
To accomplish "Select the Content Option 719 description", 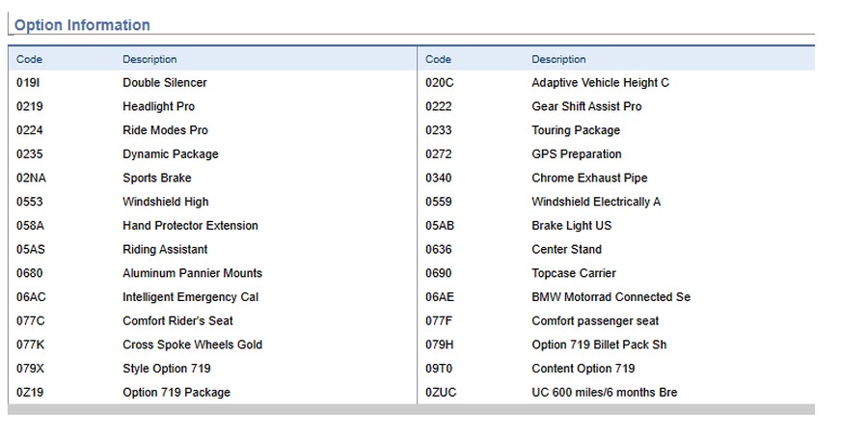I will 583,369.
